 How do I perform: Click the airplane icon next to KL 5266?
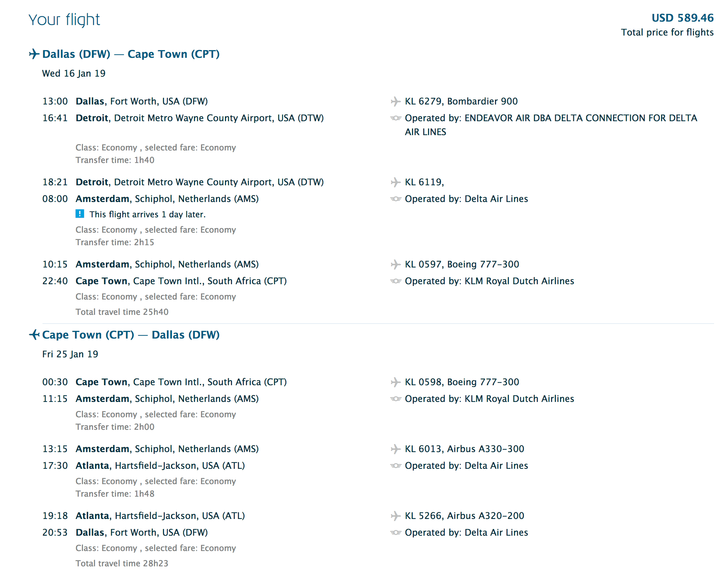395,516
